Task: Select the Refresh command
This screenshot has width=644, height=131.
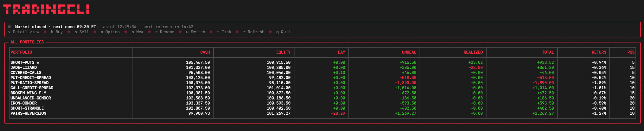Action: click(254, 32)
